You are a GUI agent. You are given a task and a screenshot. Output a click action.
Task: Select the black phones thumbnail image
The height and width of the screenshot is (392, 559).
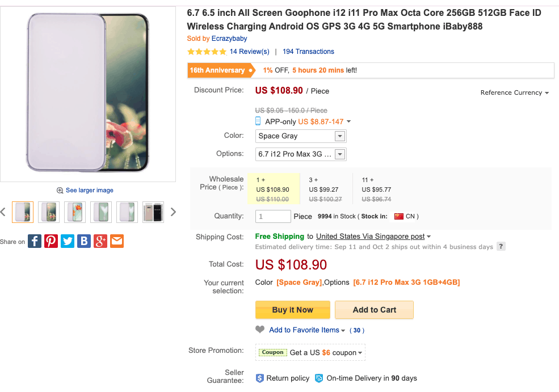click(153, 212)
